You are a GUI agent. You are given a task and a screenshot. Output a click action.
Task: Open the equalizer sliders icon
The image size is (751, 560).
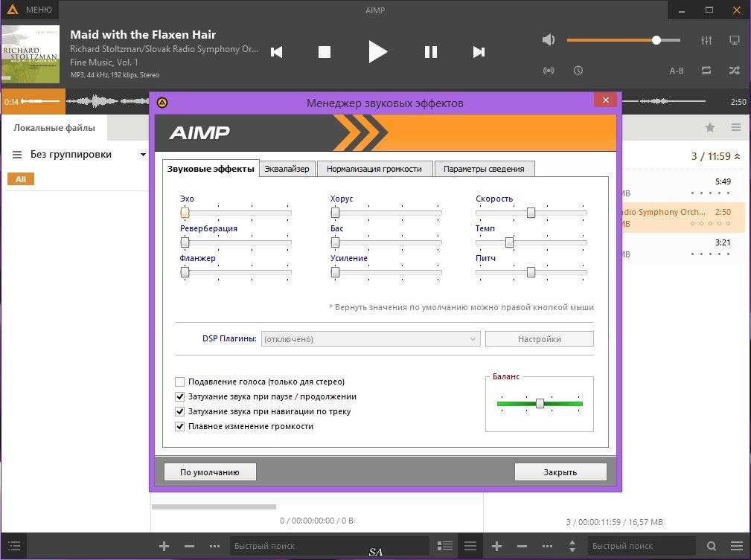[706, 40]
